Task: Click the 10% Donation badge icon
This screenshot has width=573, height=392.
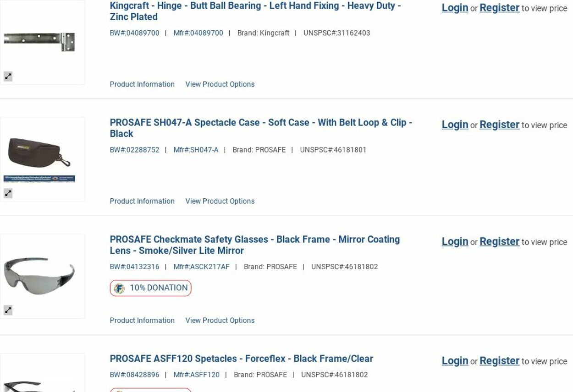Action: pos(119,289)
